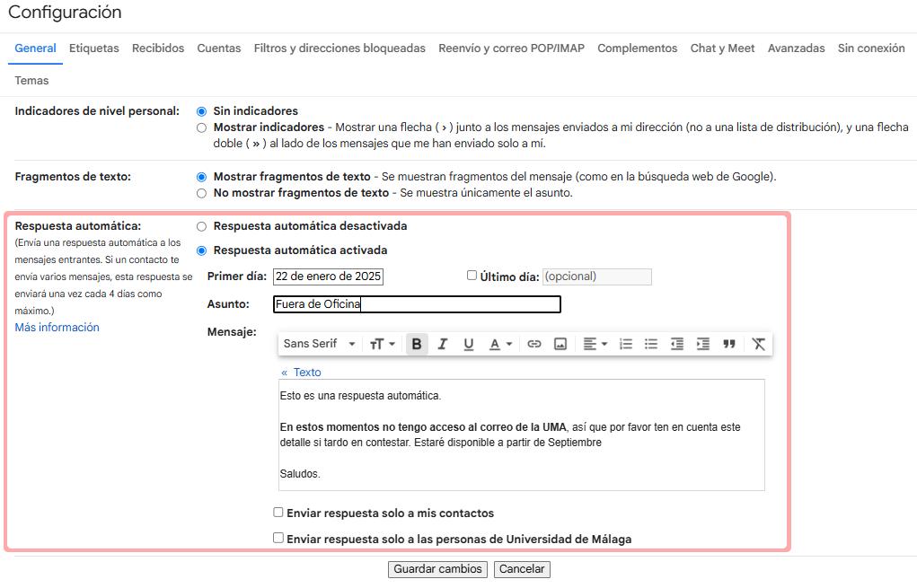Image resolution: width=917 pixels, height=588 pixels.
Task: Open the text color picker
Action: coord(500,344)
